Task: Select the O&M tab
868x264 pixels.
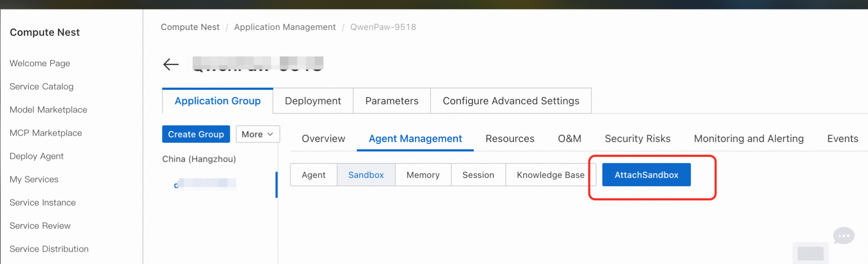Action: coord(569,138)
